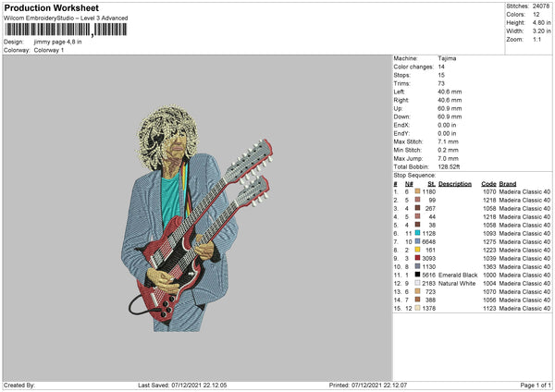The image size is (555, 392).
Task: Click the Zoom value 1:1
Action: point(536,39)
